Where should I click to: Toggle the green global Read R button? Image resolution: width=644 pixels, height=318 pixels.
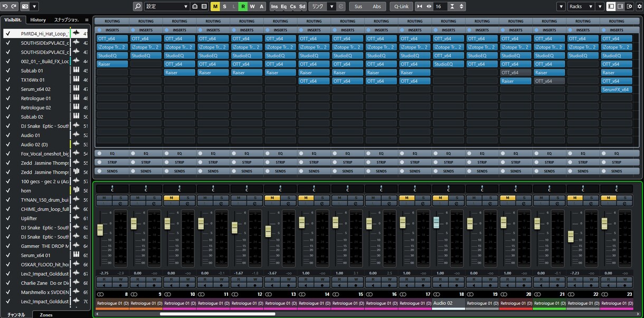243,6
